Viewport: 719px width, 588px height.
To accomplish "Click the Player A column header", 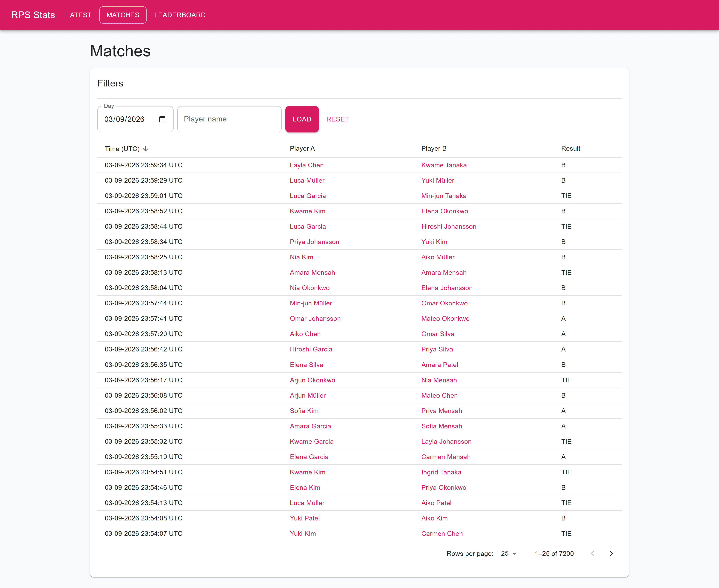I will pyautogui.click(x=302, y=149).
